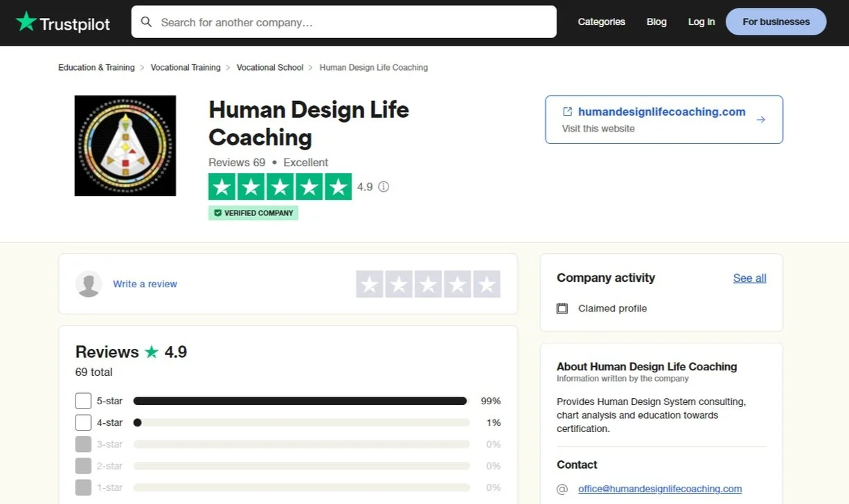
Task: Rate one star in Write a review
Action: 370,284
